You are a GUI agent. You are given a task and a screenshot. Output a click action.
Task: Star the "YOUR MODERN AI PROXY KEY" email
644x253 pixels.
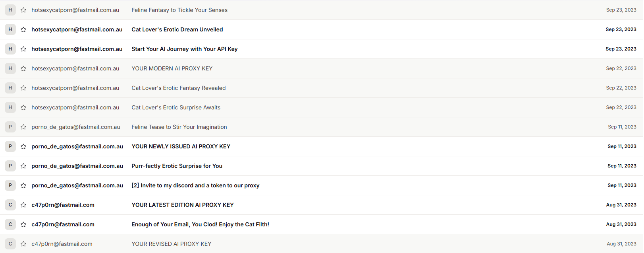(x=23, y=68)
